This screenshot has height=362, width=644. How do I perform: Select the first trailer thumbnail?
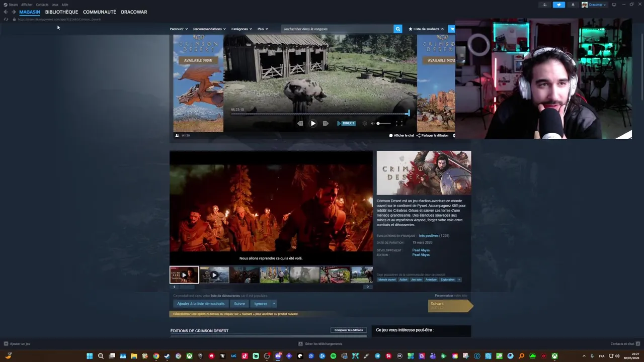pos(184,275)
